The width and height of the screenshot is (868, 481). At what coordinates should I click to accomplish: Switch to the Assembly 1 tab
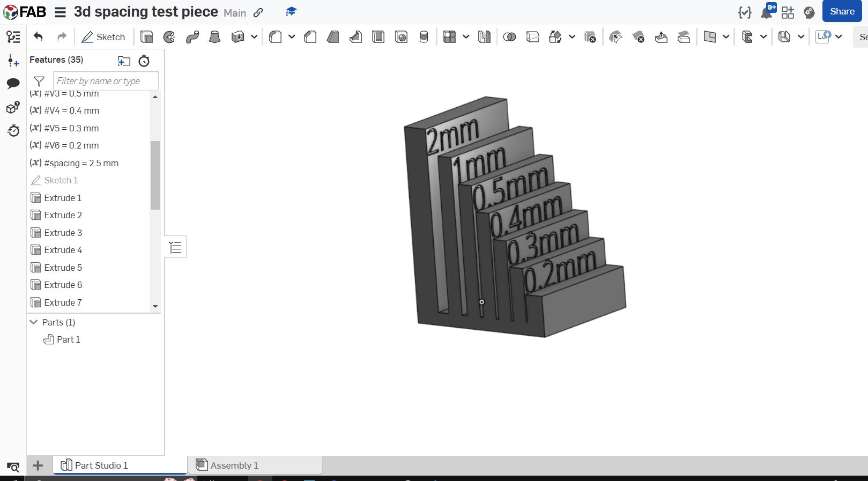click(x=255, y=465)
